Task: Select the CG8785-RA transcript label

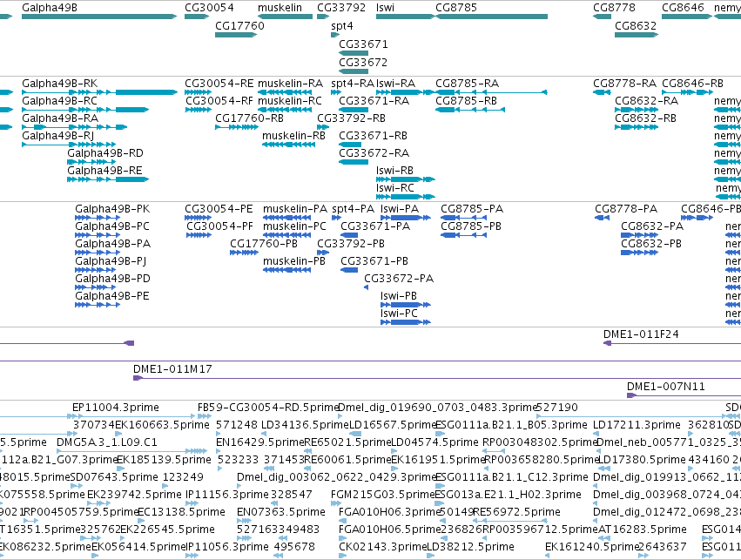Action: tap(467, 84)
